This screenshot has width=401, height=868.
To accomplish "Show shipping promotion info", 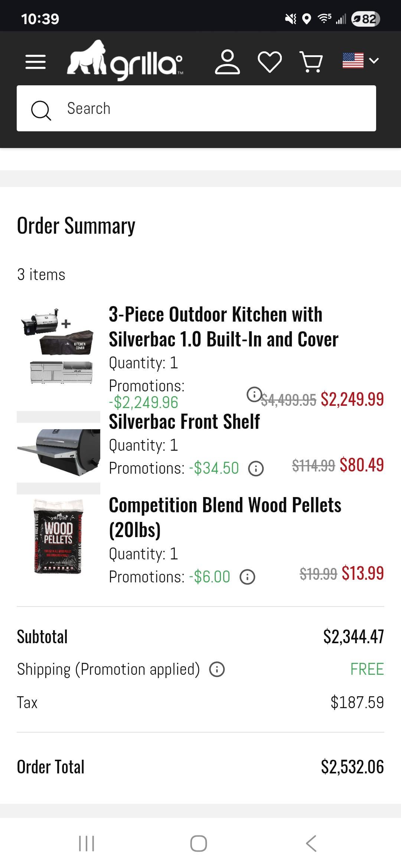I will coord(217,670).
